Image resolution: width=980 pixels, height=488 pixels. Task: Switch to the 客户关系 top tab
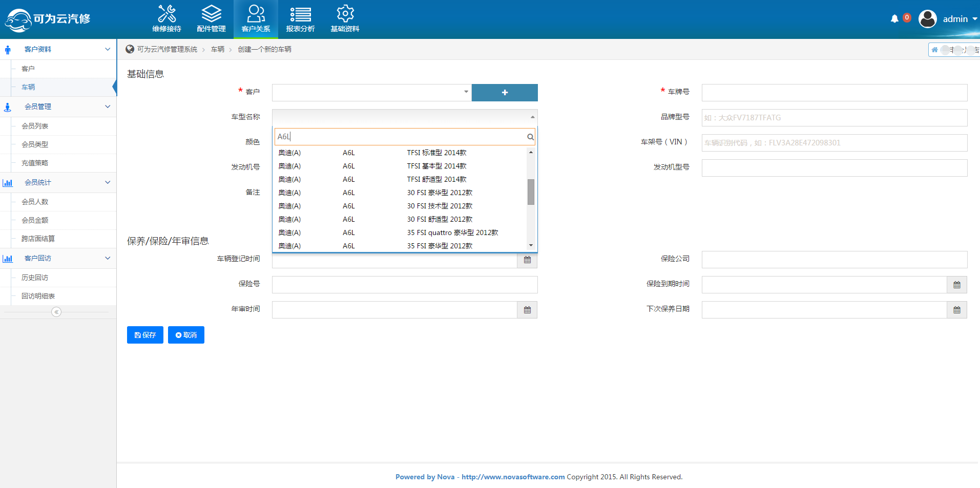coord(256,19)
